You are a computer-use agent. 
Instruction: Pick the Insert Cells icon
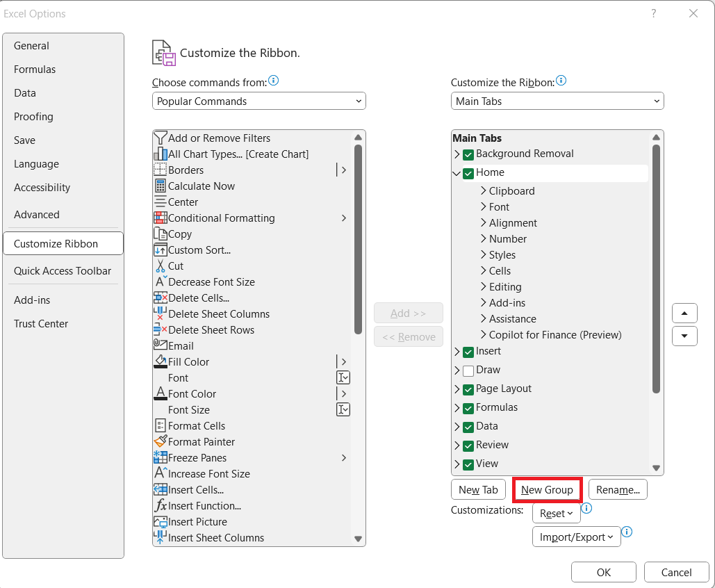160,489
